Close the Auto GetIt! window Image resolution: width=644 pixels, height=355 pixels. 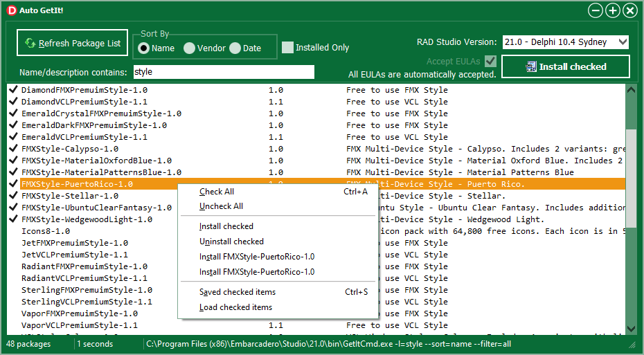629,10
